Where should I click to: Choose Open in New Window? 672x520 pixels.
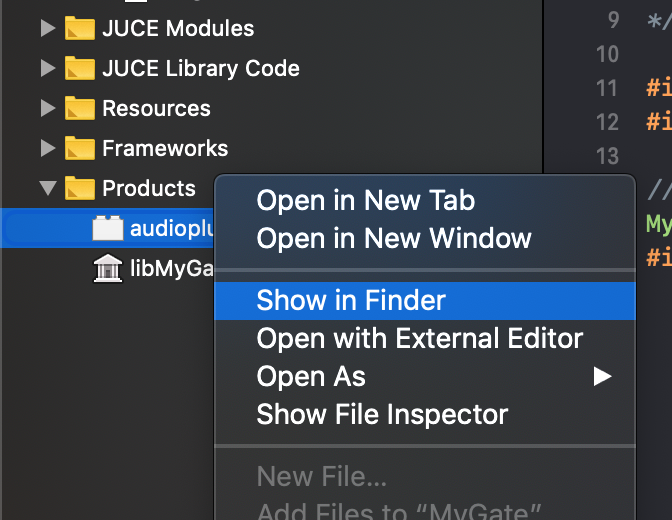point(394,239)
